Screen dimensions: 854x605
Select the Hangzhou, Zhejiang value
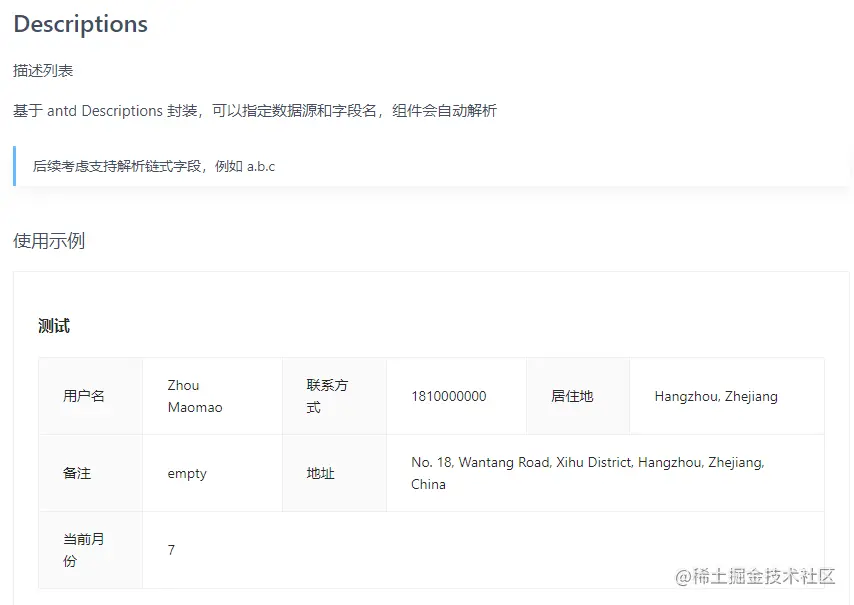pos(716,396)
